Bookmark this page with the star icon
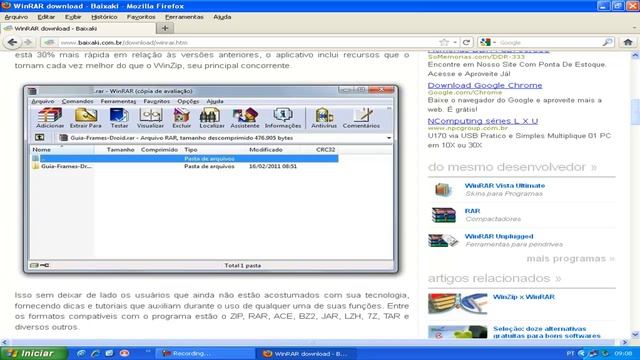Screen dimensions: 640x360 coord(444,42)
